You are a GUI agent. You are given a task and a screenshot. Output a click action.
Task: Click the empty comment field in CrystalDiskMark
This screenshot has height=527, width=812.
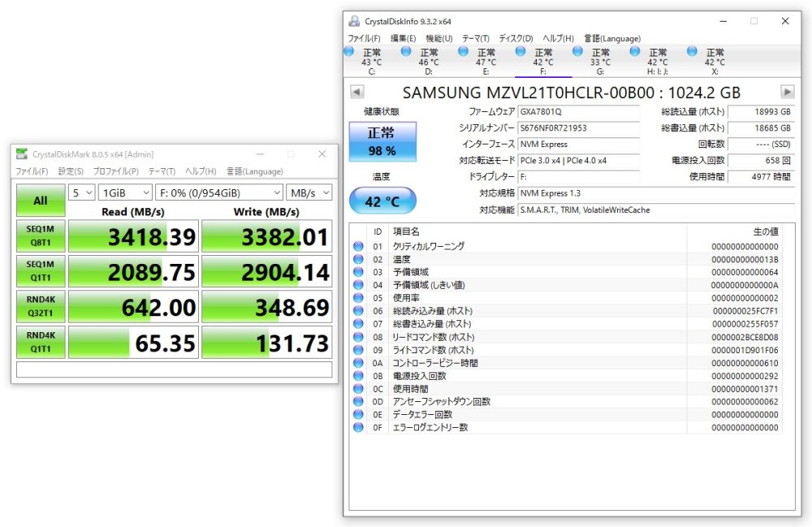point(174,369)
